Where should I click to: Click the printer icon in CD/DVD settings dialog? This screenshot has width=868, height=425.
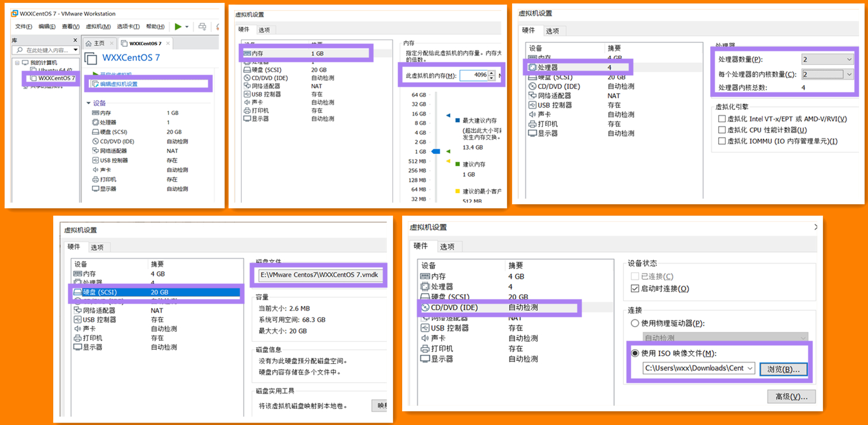(x=425, y=349)
